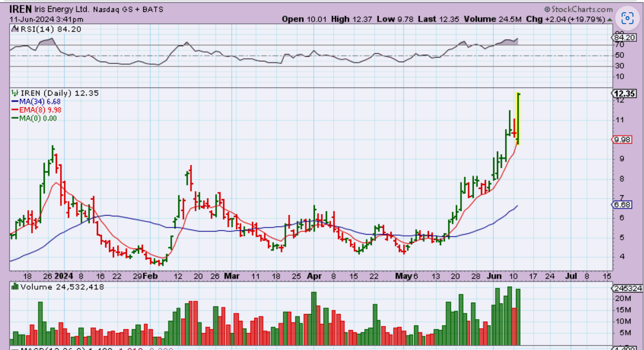The height and width of the screenshot is (350, 644).
Task: Click the 15M volume axis label
Action: click(623, 310)
